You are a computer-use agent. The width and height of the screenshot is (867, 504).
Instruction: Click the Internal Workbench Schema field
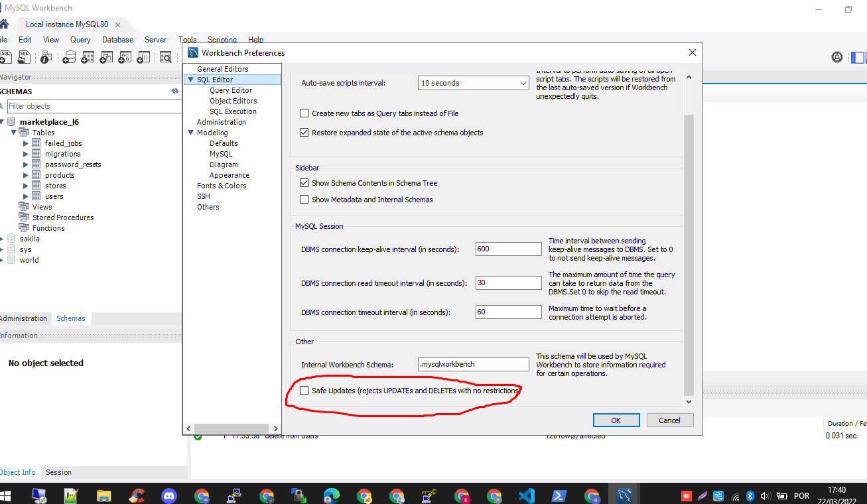pos(474,364)
